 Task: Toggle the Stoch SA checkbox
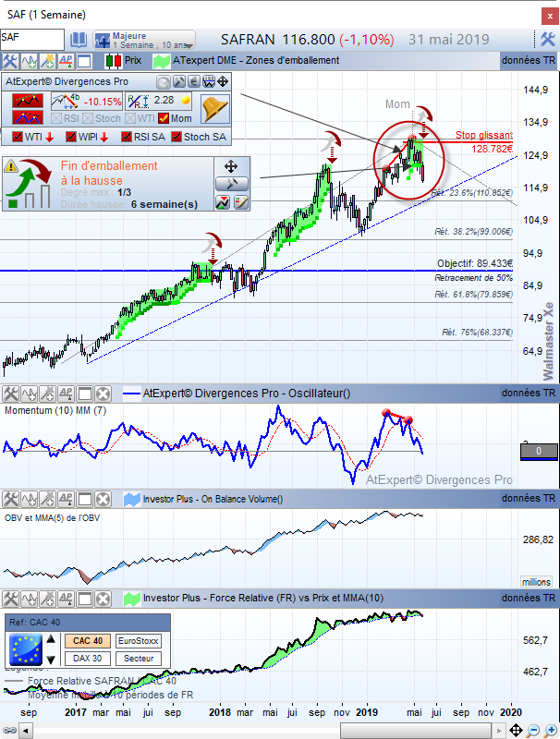point(177,137)
